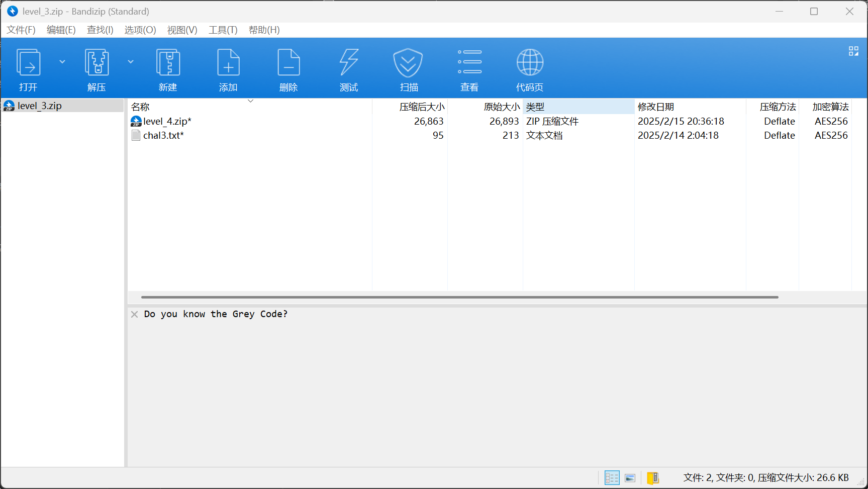Sort by the 原始大小 column header

[x=486, y=107]
